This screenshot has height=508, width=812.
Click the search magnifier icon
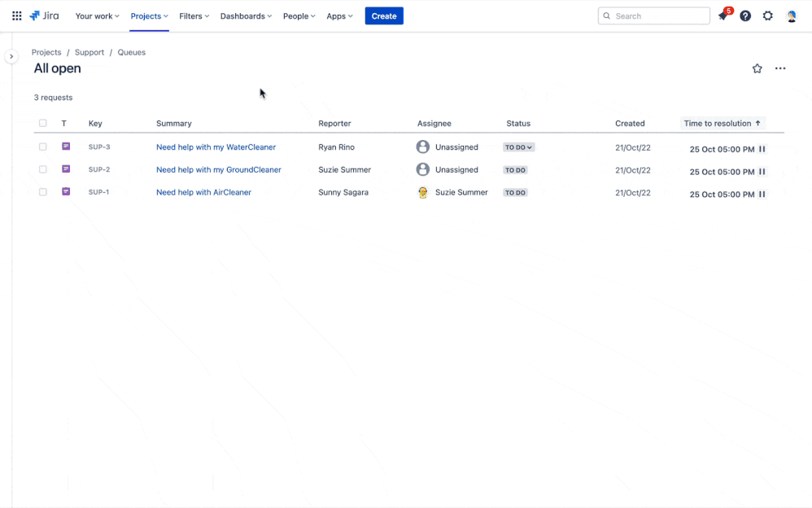click(606, 16)
